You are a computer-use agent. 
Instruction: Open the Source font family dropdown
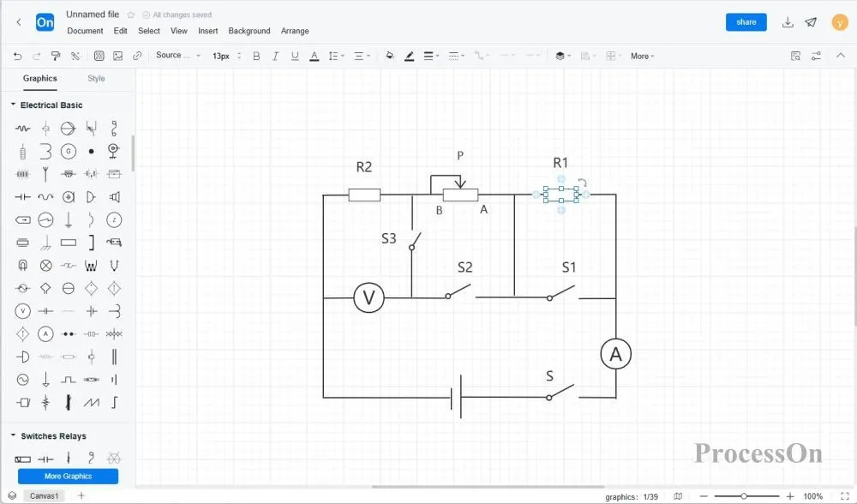click(x=177, y=55)
